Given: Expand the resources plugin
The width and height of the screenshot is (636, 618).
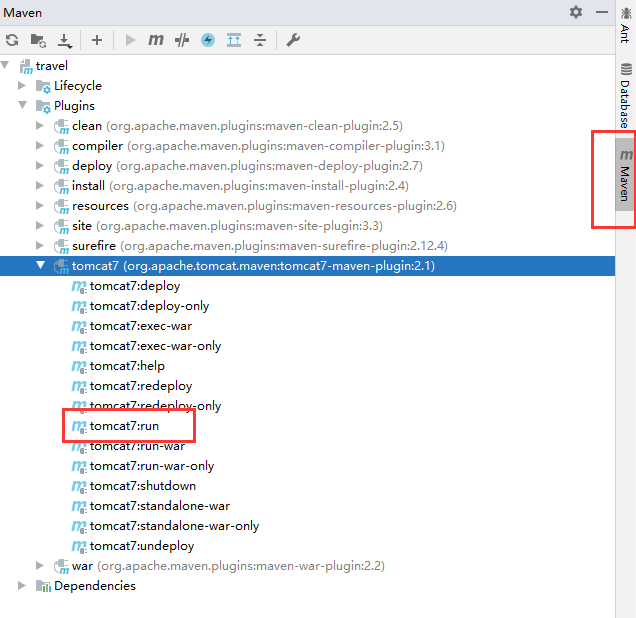Looking at the screenshot, I should (40, 205).
